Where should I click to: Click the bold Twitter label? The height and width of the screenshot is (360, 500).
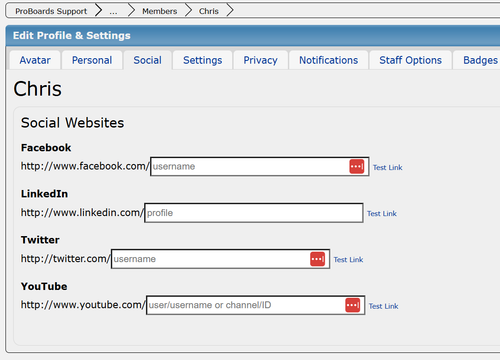coord(40,240)
